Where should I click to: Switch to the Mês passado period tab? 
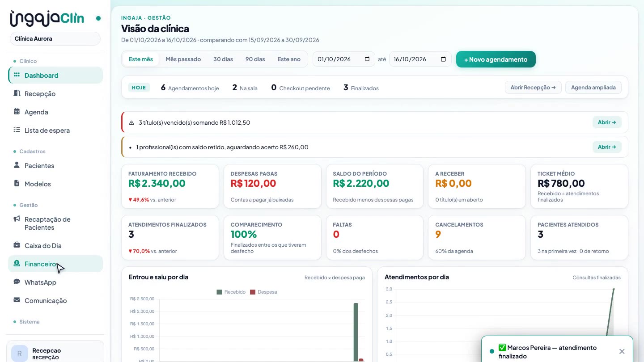[x=183, y=59]
